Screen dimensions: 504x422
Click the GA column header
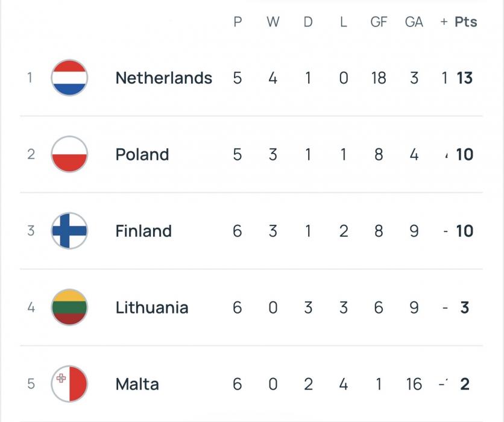point(414,22)
